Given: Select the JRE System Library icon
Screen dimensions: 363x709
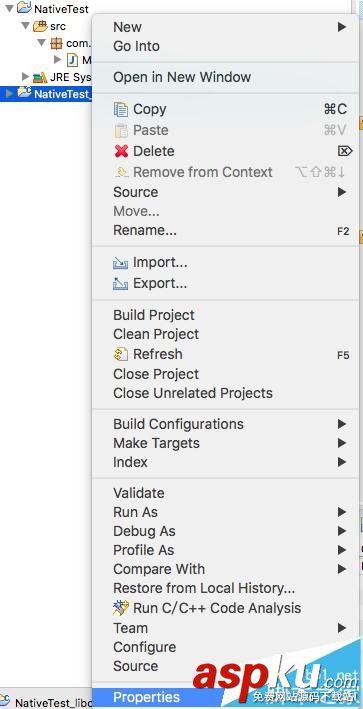Looking at the screenshot, I should [x=40, y=77].
